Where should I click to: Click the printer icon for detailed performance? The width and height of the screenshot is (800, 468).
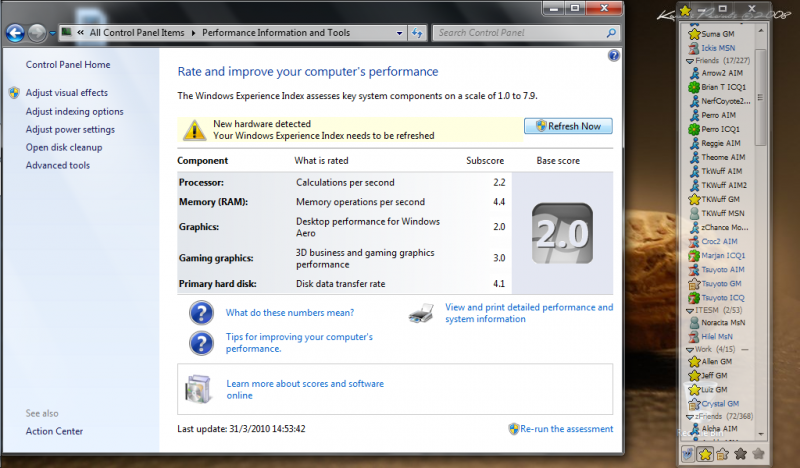click(x=422, y=313)
